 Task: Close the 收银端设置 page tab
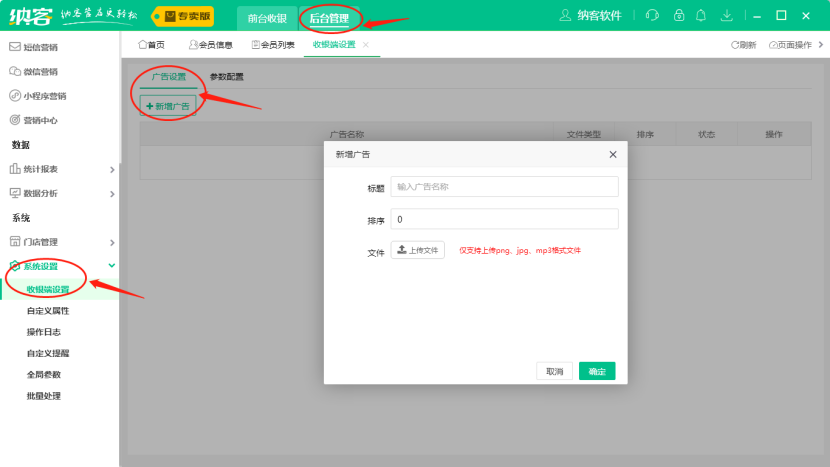pyautogui.click(x=366, y=45)
